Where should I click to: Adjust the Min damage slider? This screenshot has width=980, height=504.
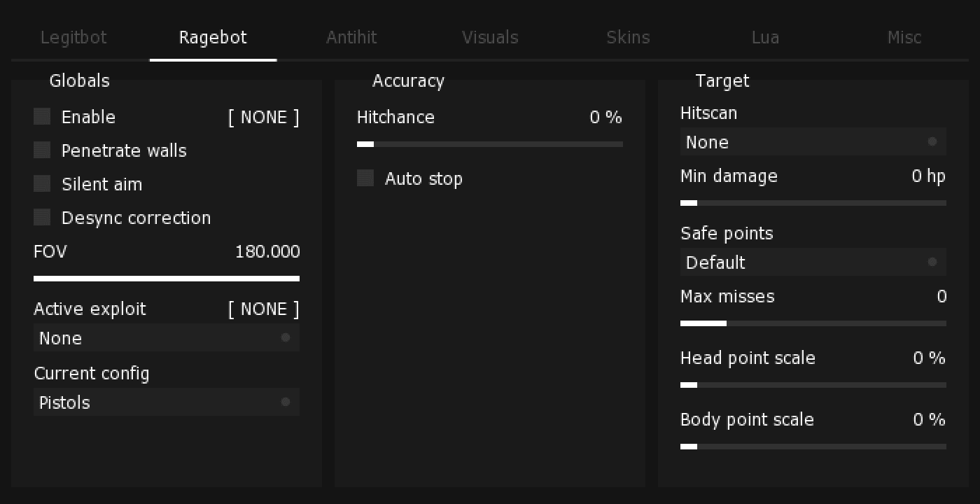pos(813,203)
